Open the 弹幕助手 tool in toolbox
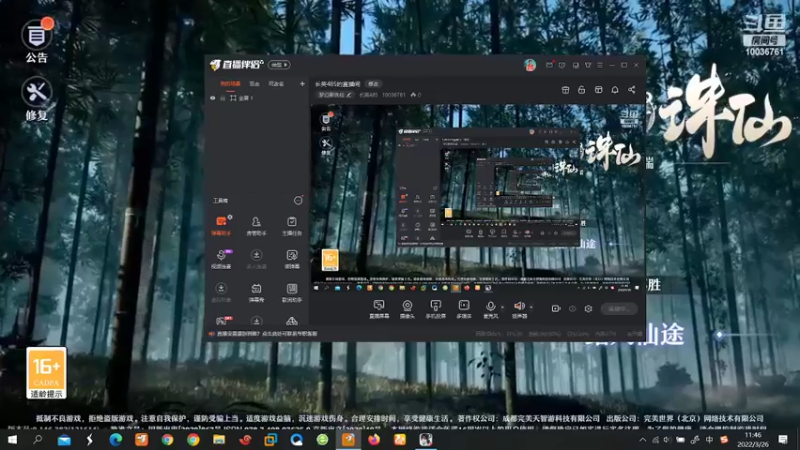 click(x=221, y=226)
